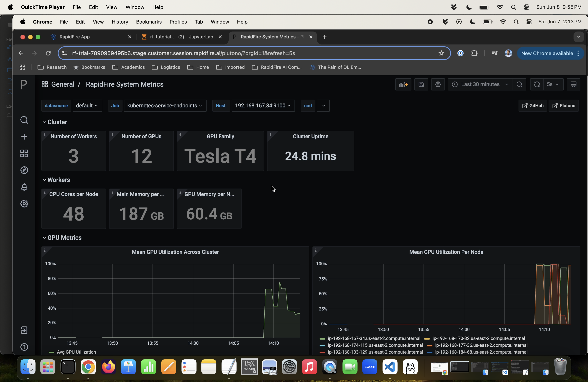Toggle ip-192-168-167-34 series in legend
Screen dimensions: 588x382
click(x=374, y=338)
